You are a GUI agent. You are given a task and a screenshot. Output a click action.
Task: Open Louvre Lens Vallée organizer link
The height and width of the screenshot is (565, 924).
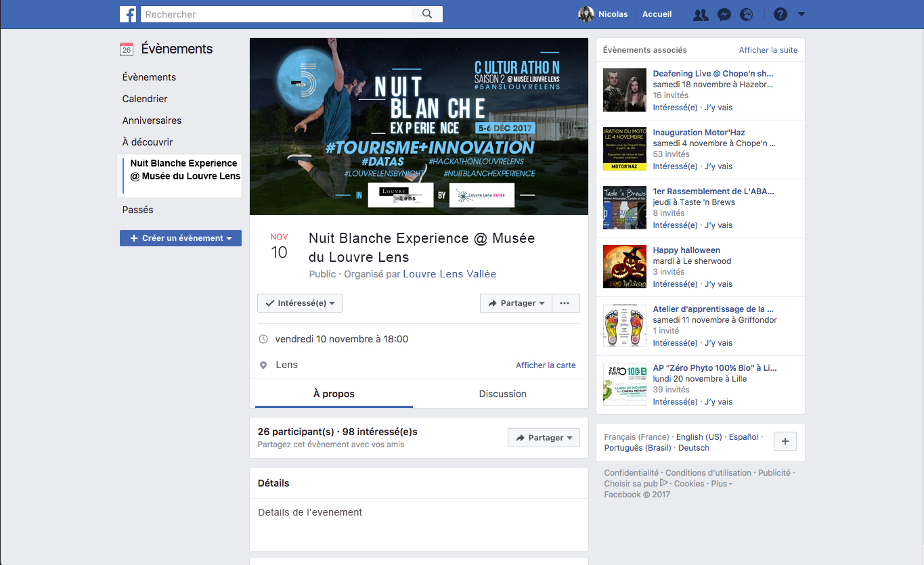tap(449, 274)
